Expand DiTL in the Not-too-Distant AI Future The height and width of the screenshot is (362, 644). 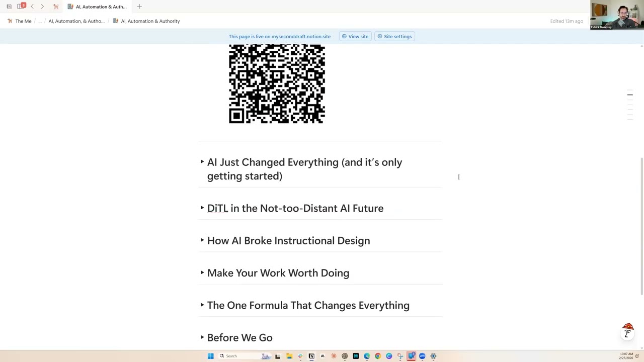pyautogui.click(x=202, y=208)
